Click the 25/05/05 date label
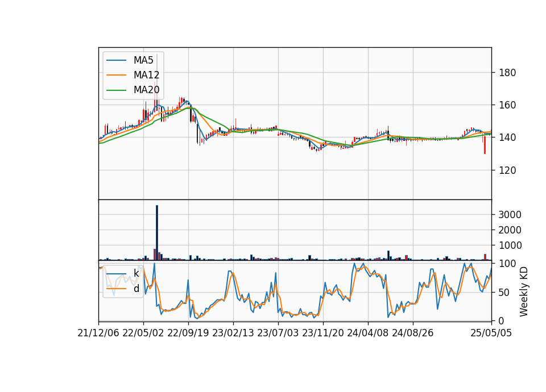 pyautogui.click(x=491, y=333)
